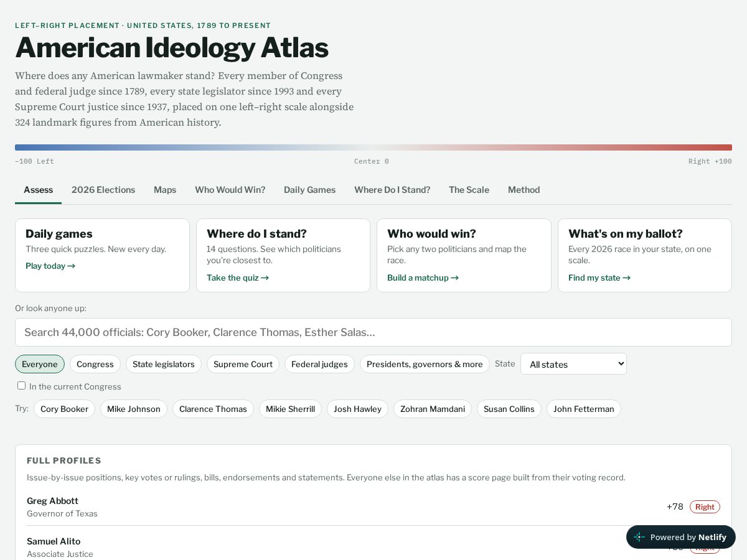Filter by Presidents, governors & more chip

tap(425, 364)
